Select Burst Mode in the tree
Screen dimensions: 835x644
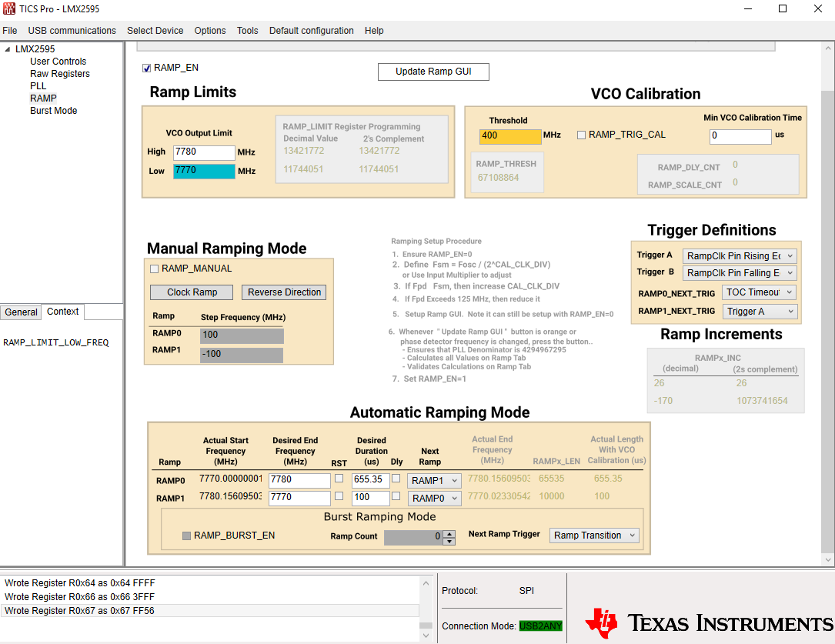click(53, 111)
